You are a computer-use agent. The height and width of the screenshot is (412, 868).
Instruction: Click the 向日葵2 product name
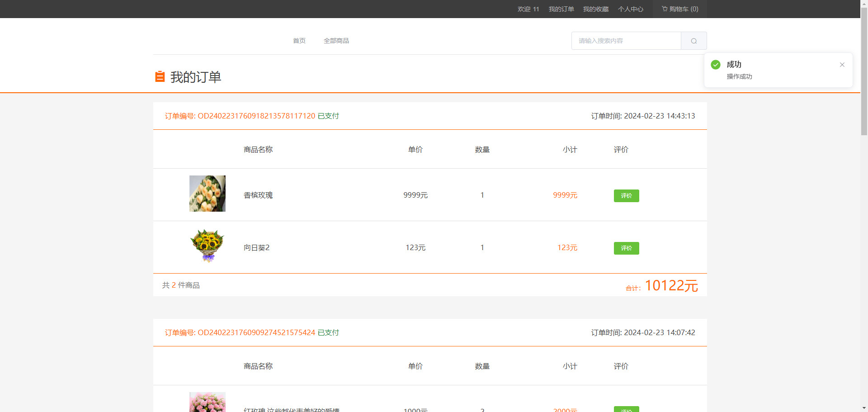[256, 248]
